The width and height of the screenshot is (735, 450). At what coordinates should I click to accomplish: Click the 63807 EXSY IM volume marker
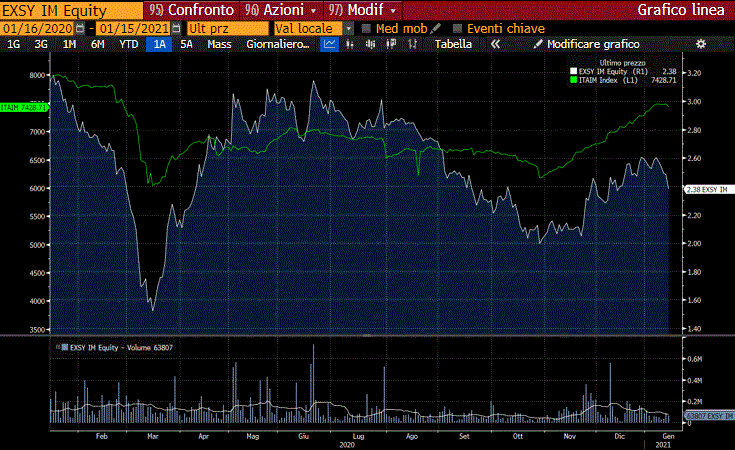(710, 416)
